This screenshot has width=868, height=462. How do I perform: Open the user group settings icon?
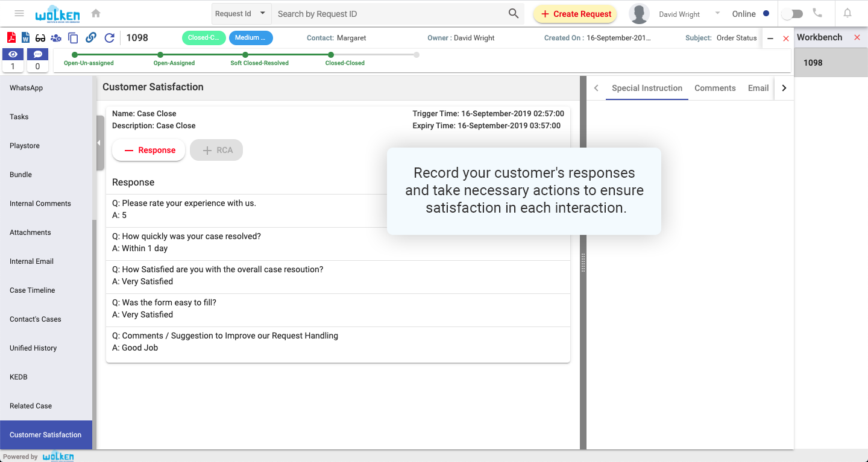[56, 38]
